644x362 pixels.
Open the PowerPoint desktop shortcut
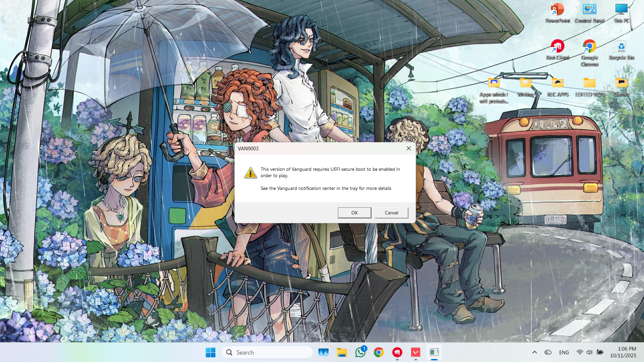point(557,13)
